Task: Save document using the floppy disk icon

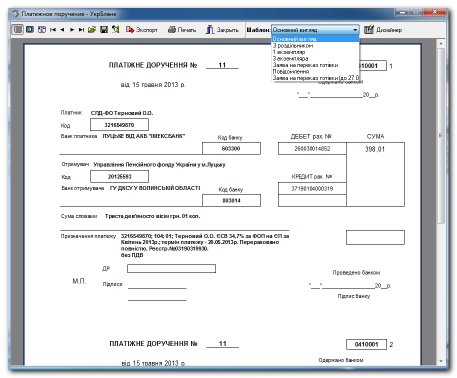Action: pos(104,30)
